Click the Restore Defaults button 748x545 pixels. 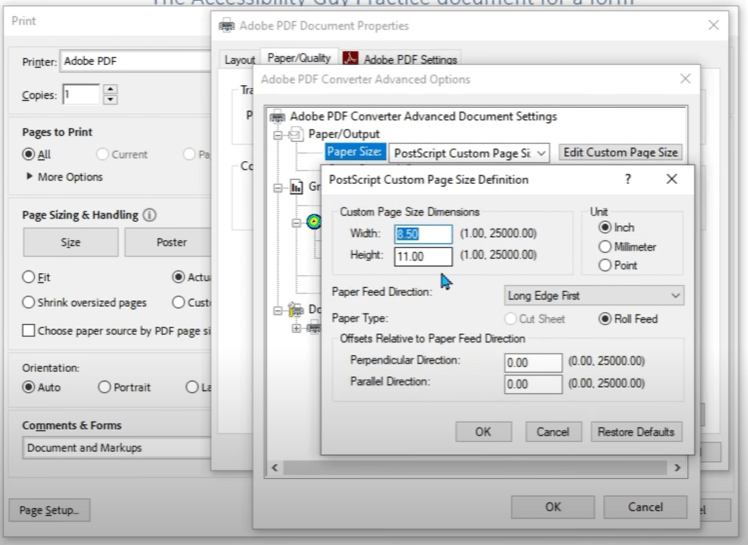click(636, 432)
